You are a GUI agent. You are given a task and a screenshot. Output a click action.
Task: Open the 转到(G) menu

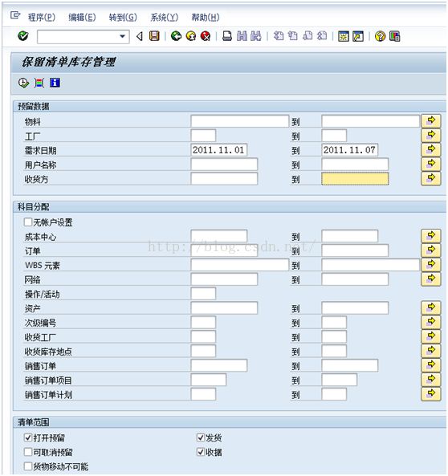(x=123, y=18)
